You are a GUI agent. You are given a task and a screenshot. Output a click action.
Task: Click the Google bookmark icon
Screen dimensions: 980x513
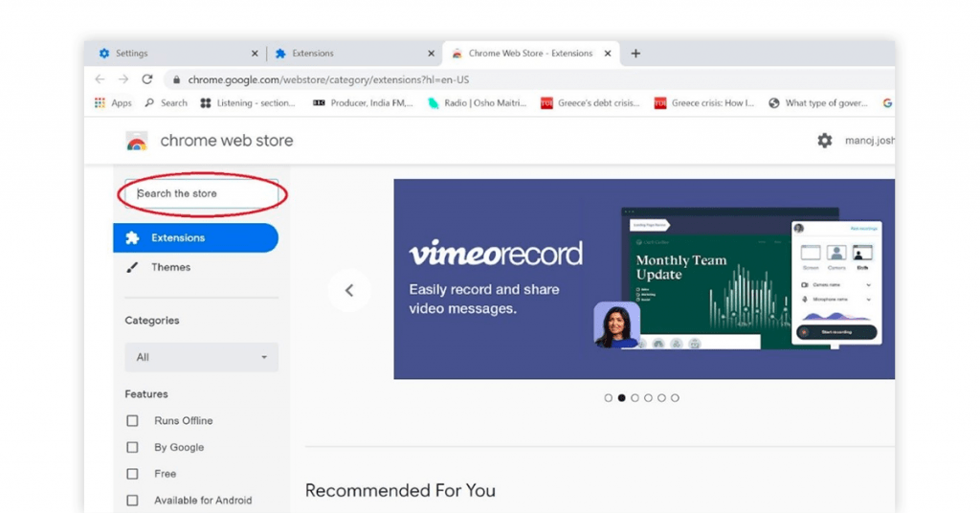coord(887,103)
